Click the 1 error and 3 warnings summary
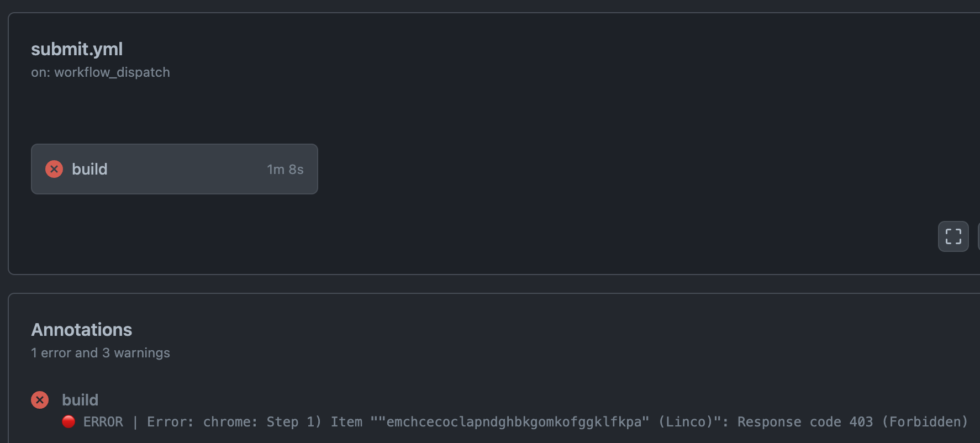The height and width of the screenshot is (443, 980). [x=100, y=352]
